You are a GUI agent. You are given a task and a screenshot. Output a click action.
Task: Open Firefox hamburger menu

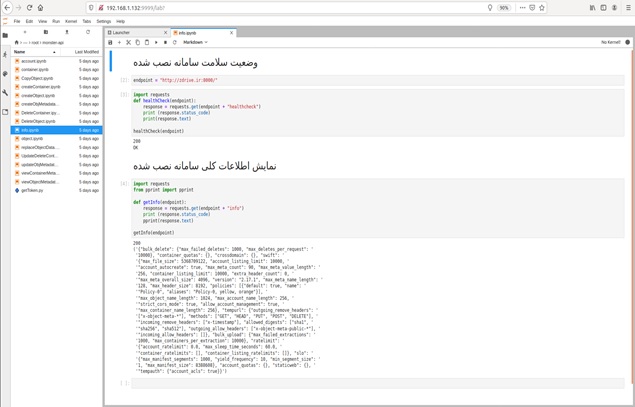(x=628, y=8)
